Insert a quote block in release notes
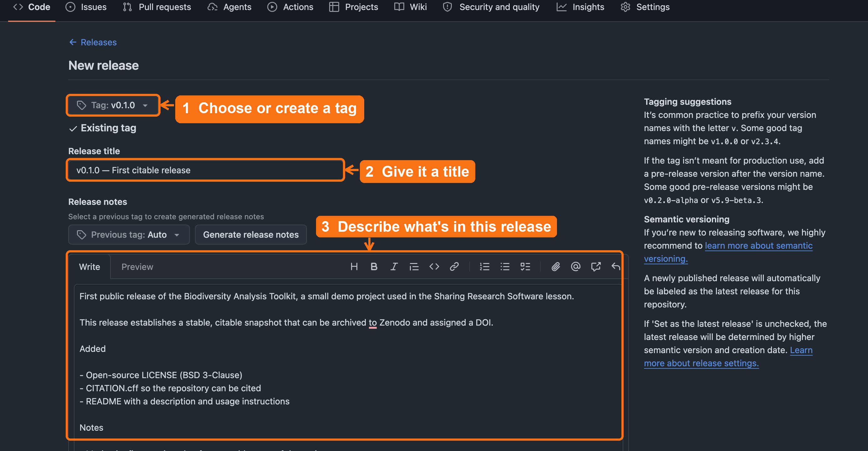The height and width of the screenshot is (451, 868). point(414,267)
